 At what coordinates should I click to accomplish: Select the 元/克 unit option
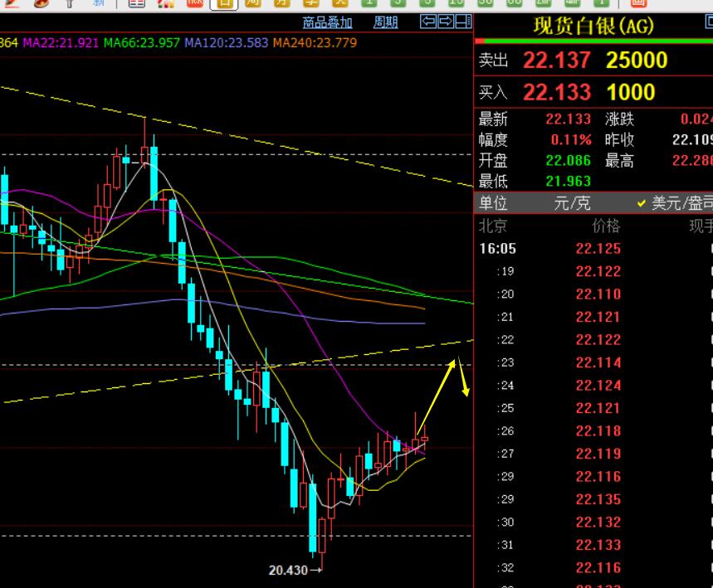click(x=572, y=202)
